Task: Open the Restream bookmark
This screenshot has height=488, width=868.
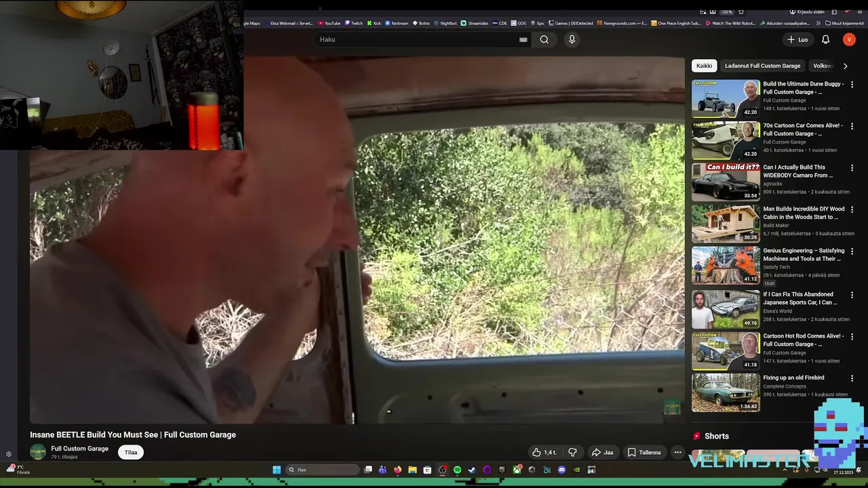Action: 397,23
